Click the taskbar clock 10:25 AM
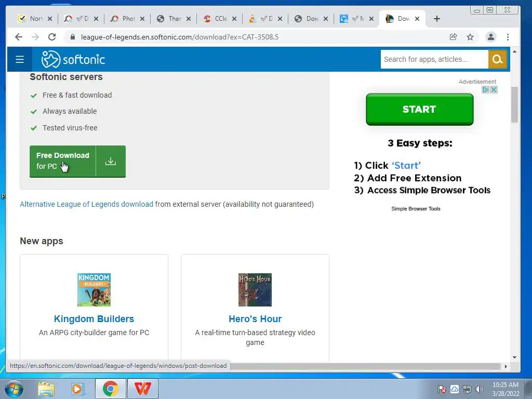Viewport: 532px width, 399px height. point(506,385)
